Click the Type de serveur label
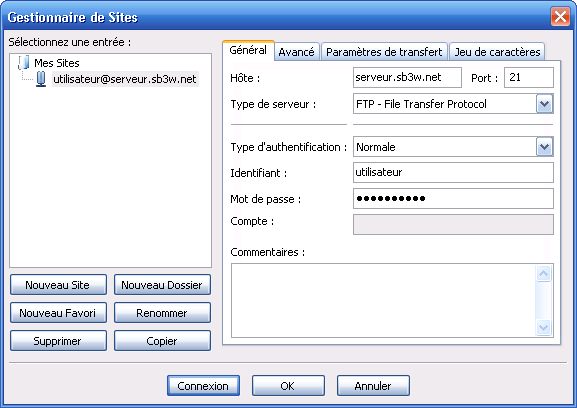 (273, 104)
